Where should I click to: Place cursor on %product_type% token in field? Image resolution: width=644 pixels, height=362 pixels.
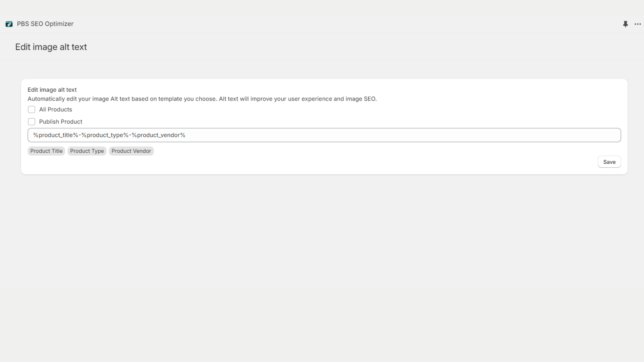click(x=105, y=135)
